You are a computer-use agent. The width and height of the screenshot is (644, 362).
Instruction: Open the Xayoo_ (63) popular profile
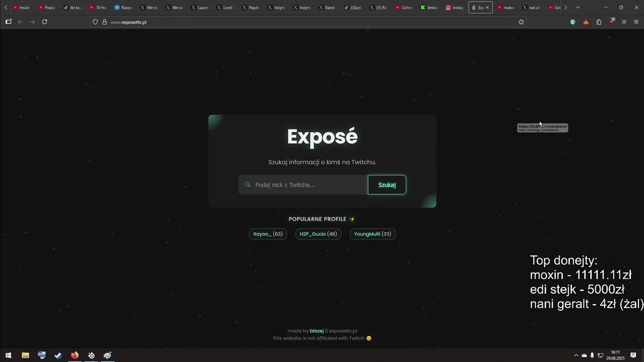coord(268,234)
